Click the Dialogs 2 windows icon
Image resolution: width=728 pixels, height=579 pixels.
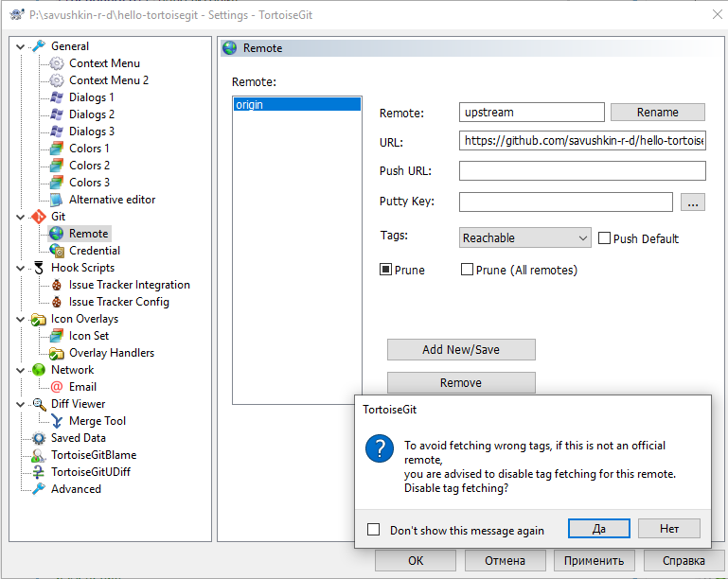click(57, 114)
